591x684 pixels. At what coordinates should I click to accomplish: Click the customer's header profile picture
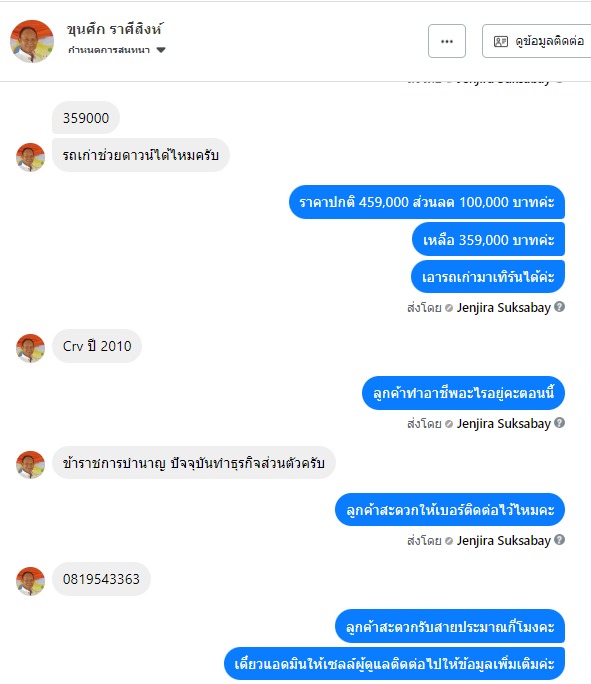coord(32,41)
